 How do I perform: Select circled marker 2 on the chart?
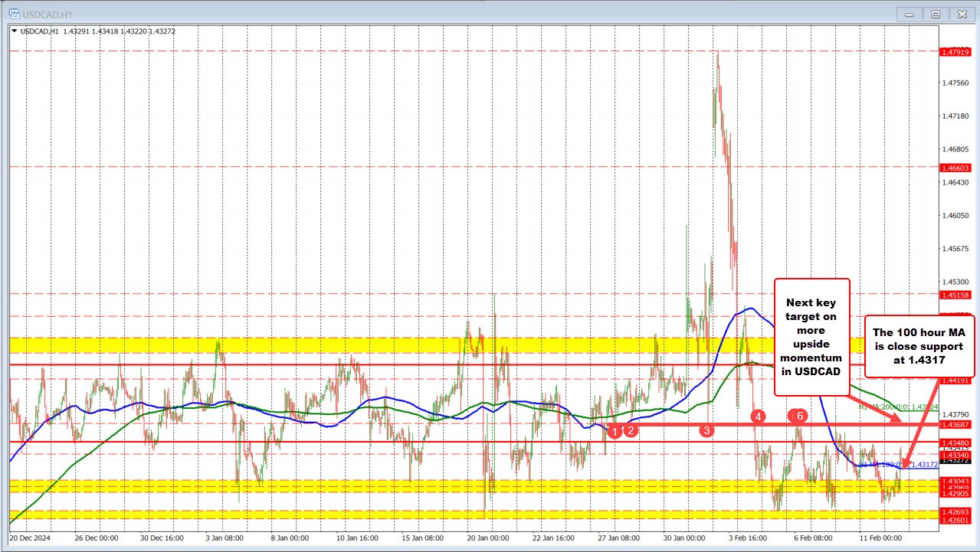pyautogui.click(x=631, y=430)
